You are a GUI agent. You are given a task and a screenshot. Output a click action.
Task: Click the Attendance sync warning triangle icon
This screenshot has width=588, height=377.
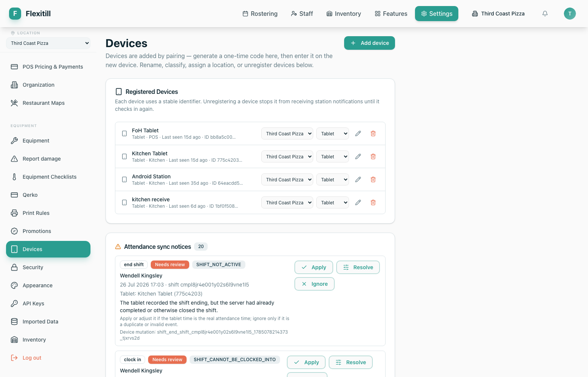point(118,247)
